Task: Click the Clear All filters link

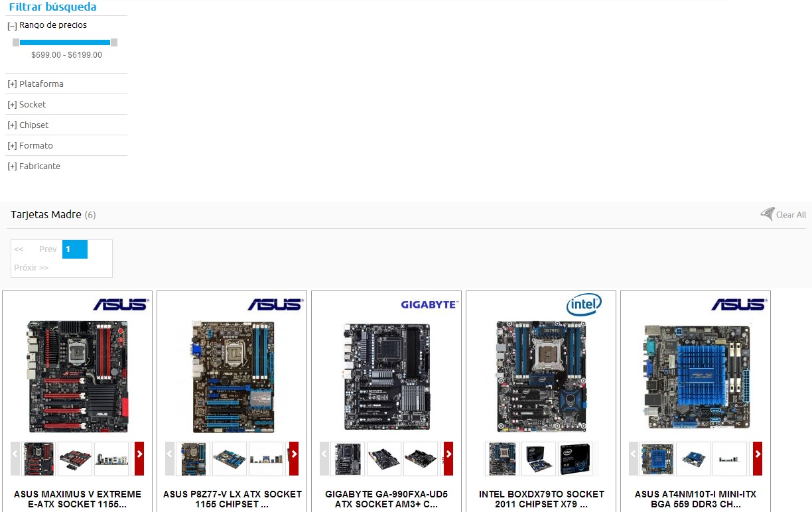Action: click(x=791, y=215)
